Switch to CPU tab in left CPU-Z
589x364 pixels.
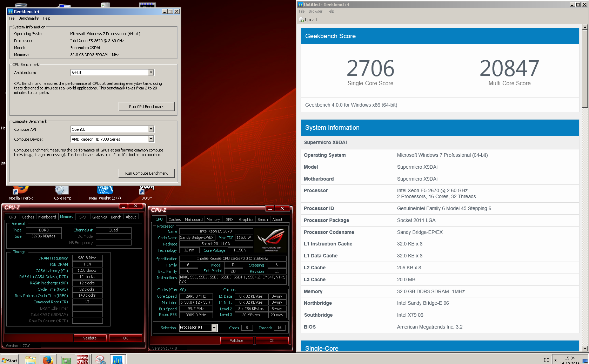pyautogui.click(x=13, y=217)
